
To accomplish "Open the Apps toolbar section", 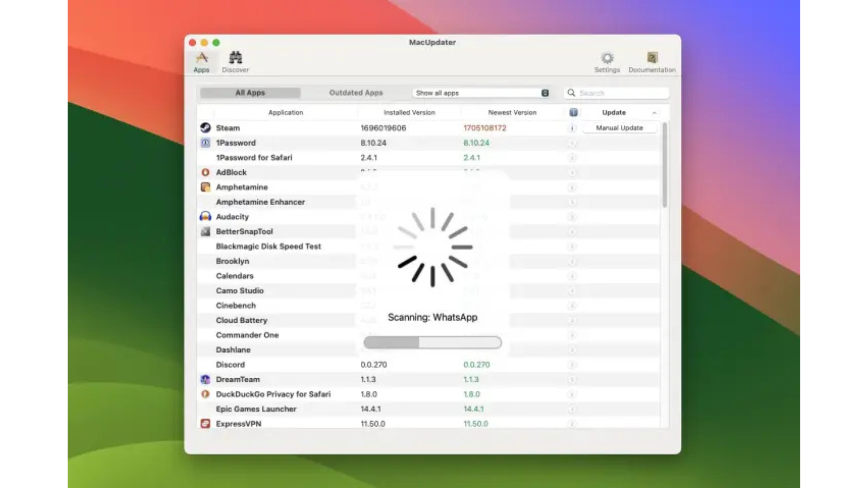I will tap(201, 62).
